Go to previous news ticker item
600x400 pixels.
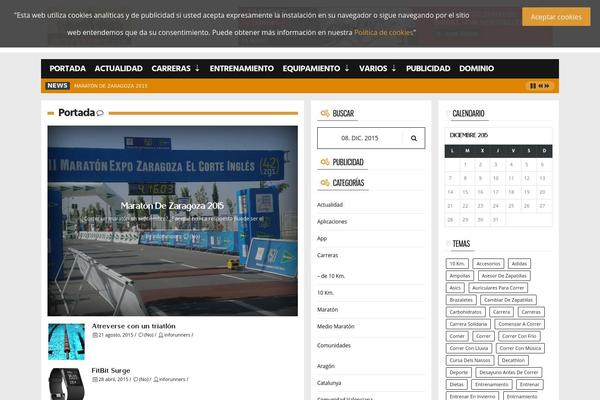pyautogui.click(x=541, y=86)
